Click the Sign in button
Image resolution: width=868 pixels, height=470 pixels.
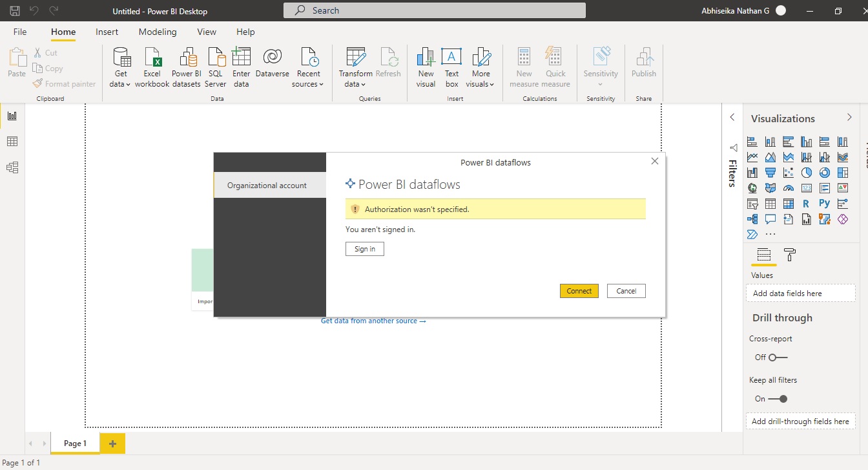point(365,249)
